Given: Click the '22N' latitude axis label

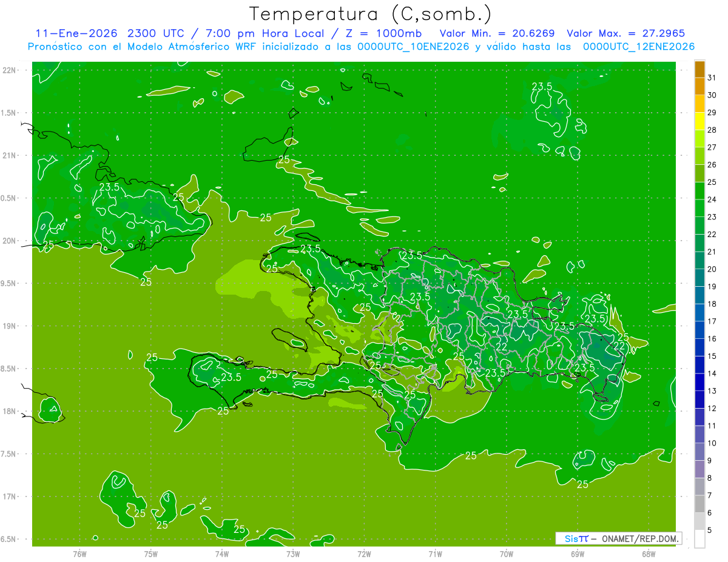Looking at the screenshot, I should click(8, 70).
